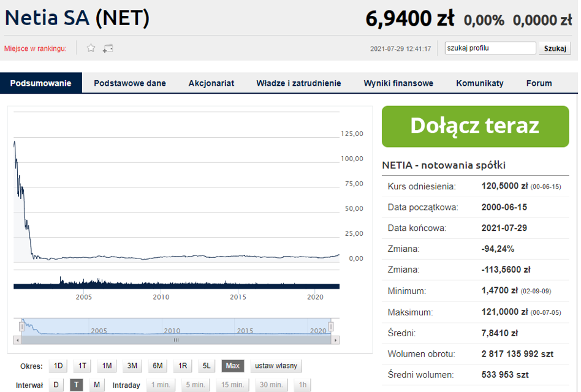Click Wolumen obrotu value 2 817 135 992 szt
The width and height of the screenshot is (581, 392).
point(517,354)
